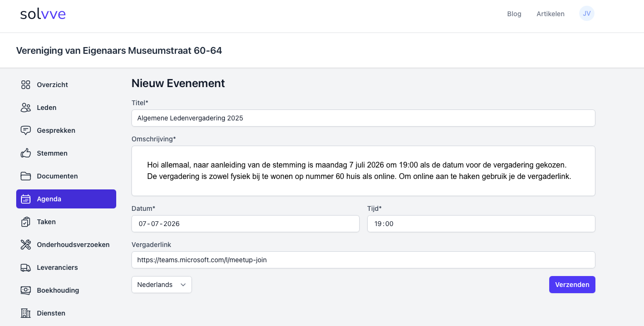
Task: Click the Onderhoudsverzoeken tools icon
Action: [26, 245]
